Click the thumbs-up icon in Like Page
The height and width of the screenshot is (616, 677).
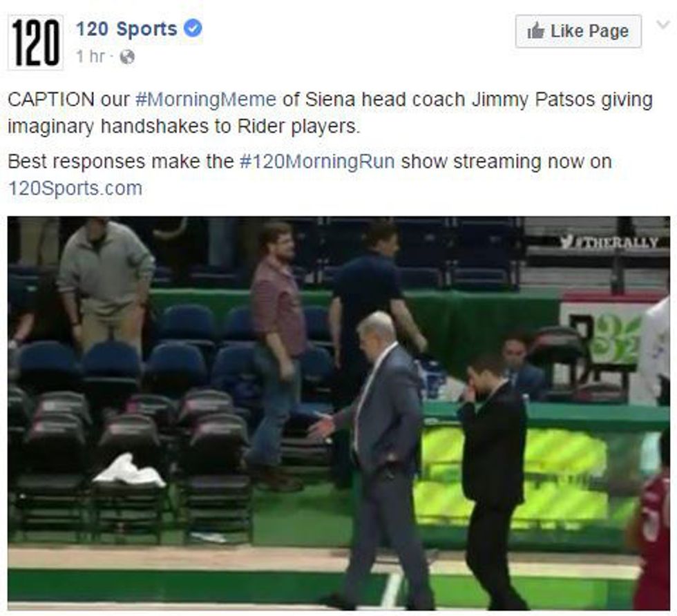click(536, 31)
